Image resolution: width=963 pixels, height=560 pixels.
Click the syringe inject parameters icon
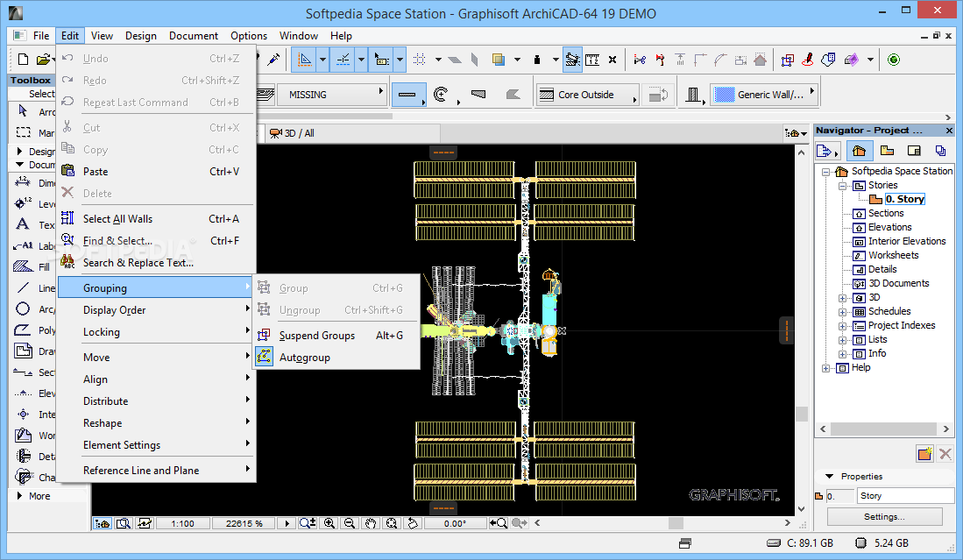point(274,60)
